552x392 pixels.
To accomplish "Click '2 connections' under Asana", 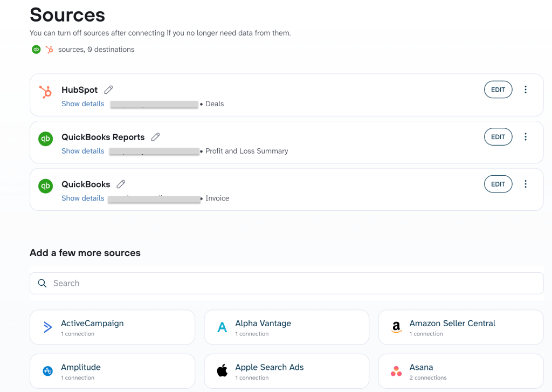I will tap(427, 377).
